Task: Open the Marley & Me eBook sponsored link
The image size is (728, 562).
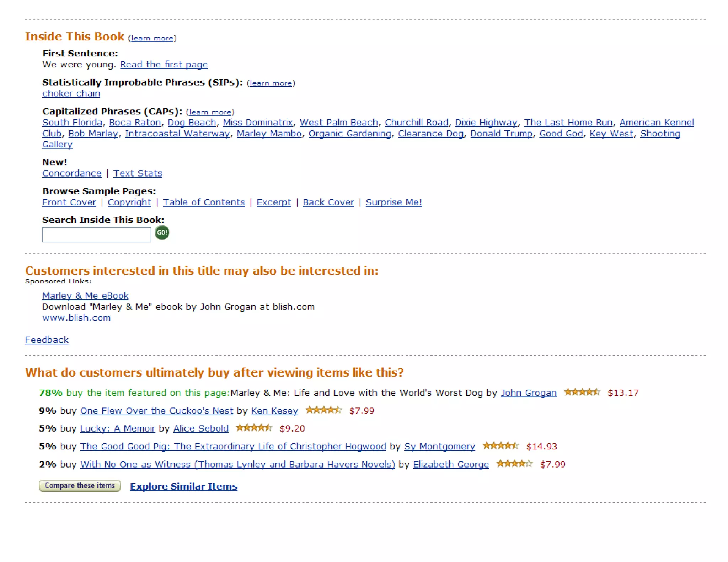Action: point(85,296)
